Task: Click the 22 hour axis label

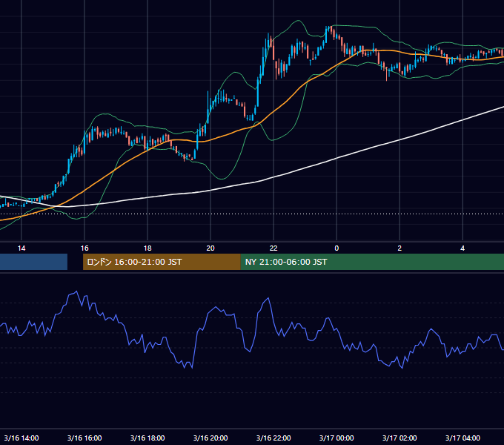Action: click(273, 248)
